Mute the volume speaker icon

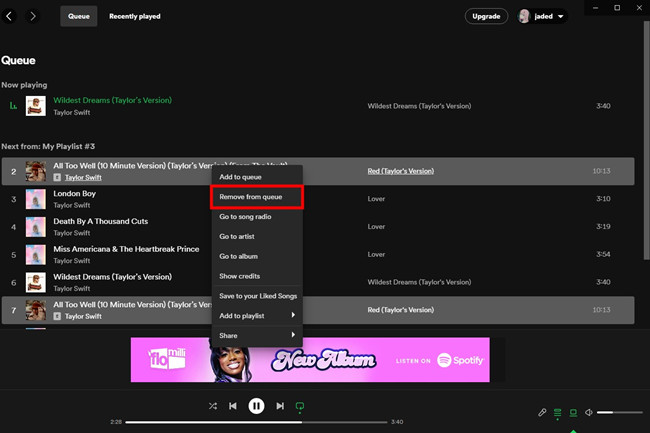(589, 412)
